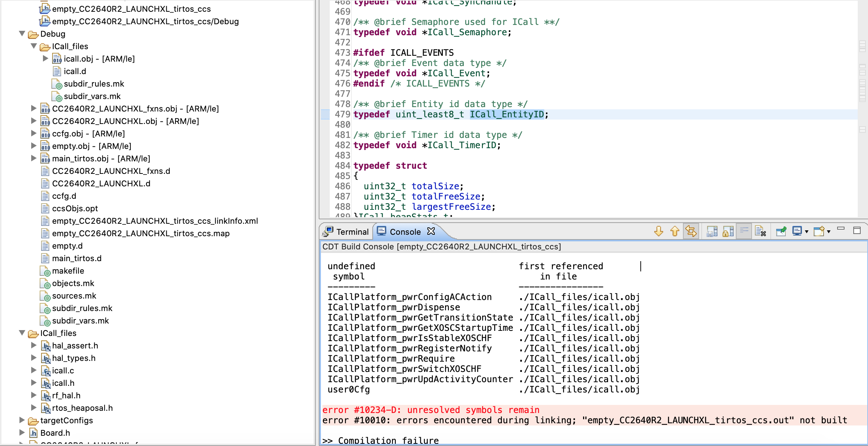Toggle Show Error In Editor arrows button
The height and width of the screenshot is (446, 868).
(691, 231)
